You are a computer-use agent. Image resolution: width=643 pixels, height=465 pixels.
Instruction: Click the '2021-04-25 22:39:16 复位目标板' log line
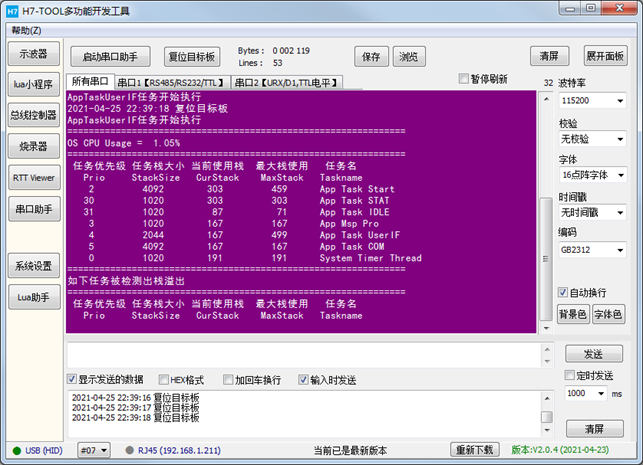tap(136, 398)
